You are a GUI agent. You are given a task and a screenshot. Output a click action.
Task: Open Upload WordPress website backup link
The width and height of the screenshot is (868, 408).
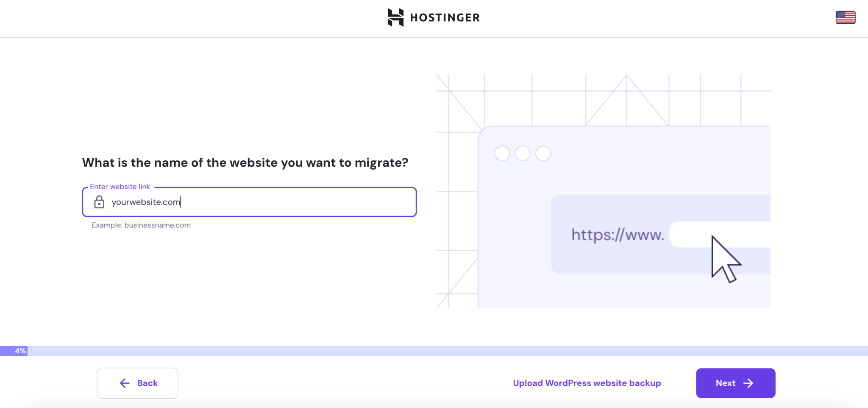click(587, 383)
